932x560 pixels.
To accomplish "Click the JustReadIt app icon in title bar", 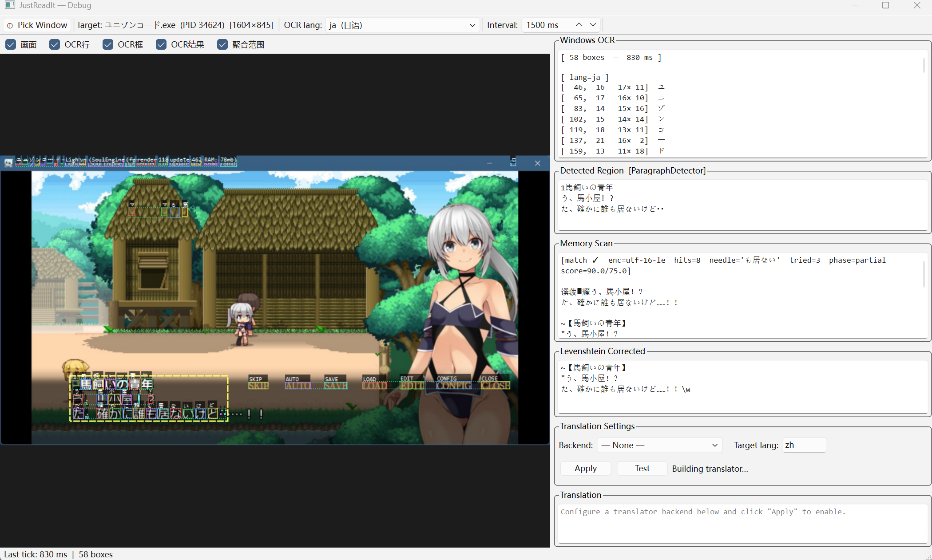I will 10,5.
